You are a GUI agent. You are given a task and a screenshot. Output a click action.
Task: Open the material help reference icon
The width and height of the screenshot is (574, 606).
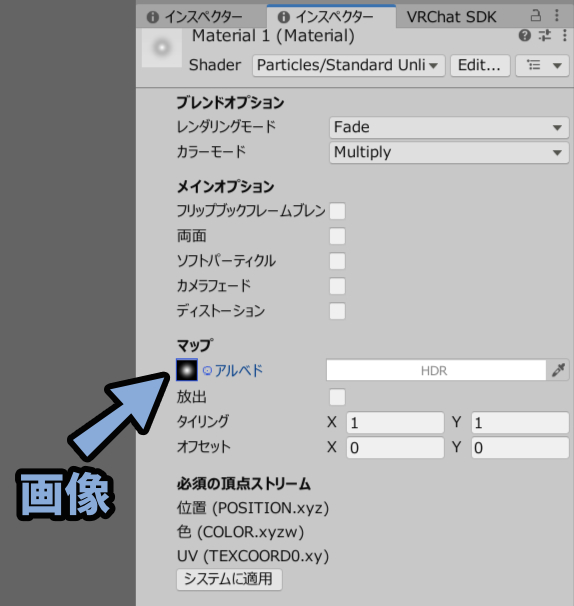click(525, 36)
